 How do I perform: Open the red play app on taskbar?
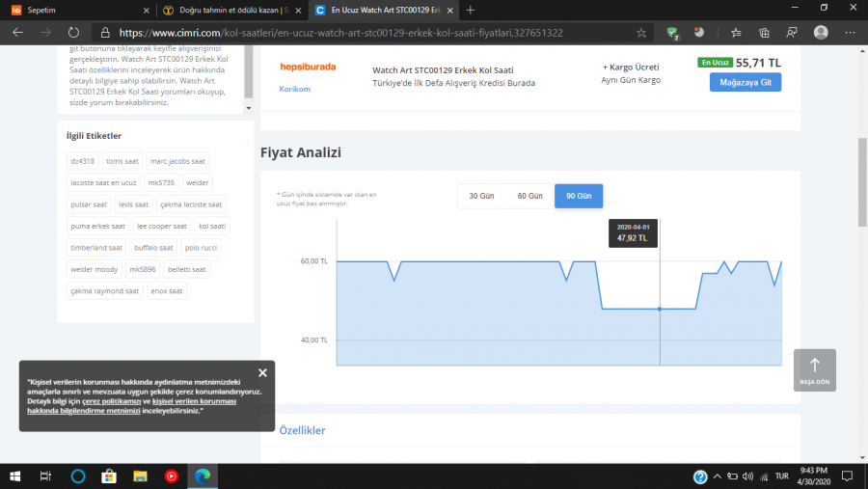pyautogui.click(x=171, y=476)
